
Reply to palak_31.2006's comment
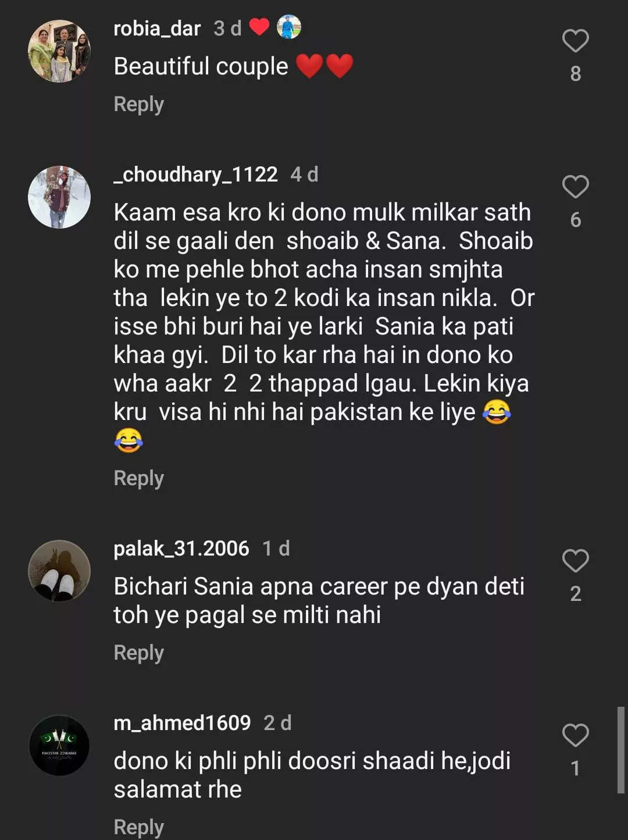pos(138,653)
